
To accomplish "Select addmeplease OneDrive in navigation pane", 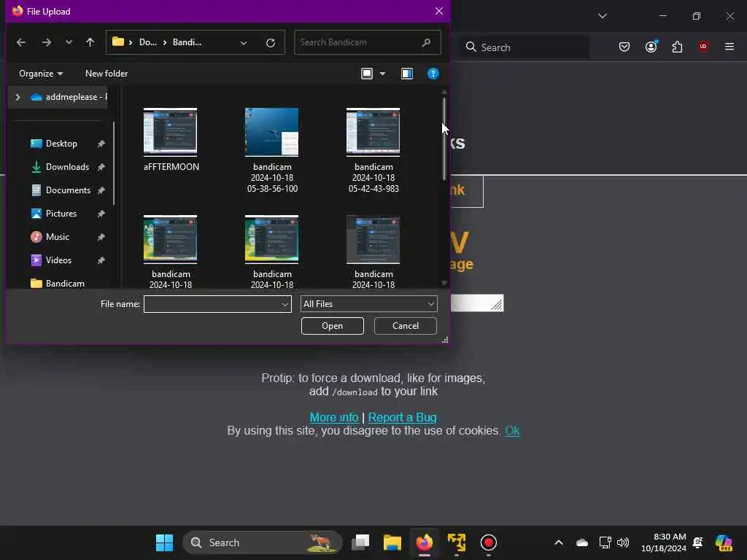I will [69, 97].
